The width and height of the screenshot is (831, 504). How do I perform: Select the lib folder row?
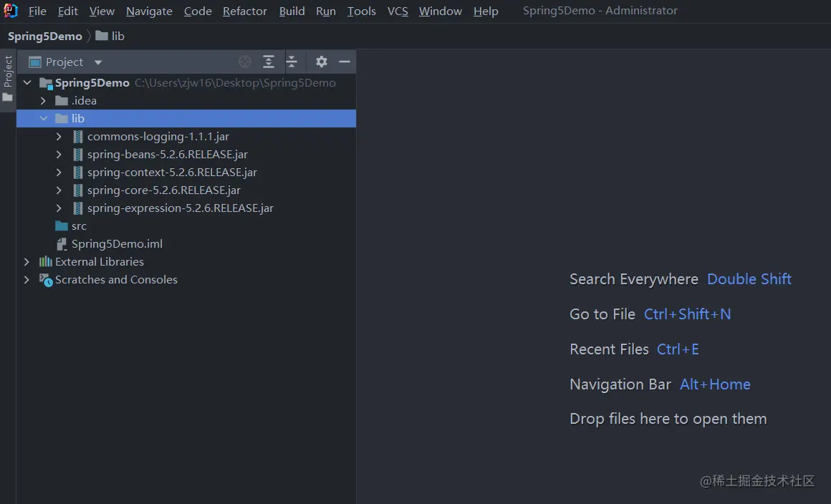click(x=186, y=119)
